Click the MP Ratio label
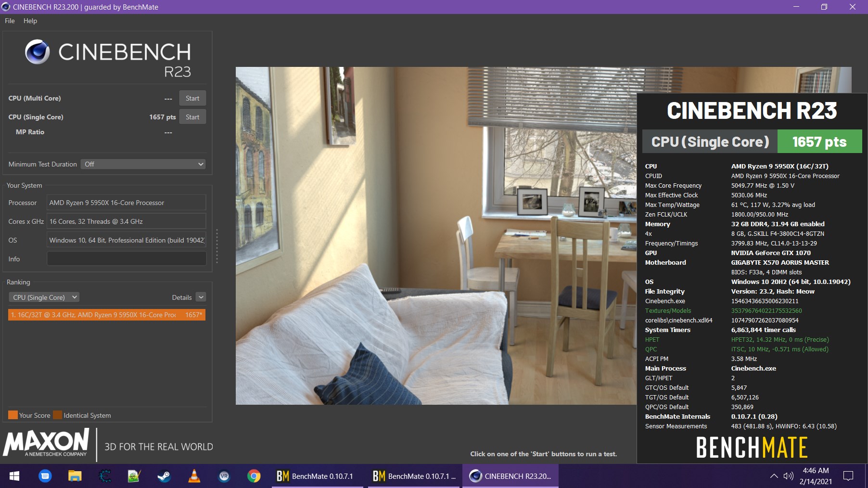This screenshot has height=488, width=868. pos(30,132)
